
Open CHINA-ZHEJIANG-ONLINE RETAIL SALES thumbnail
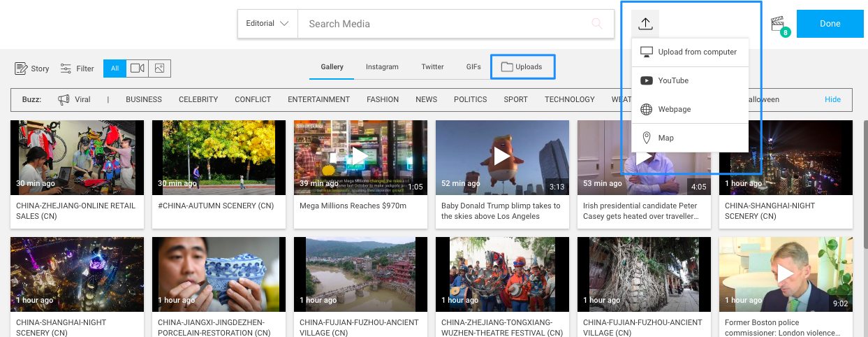tap(78, 157)
